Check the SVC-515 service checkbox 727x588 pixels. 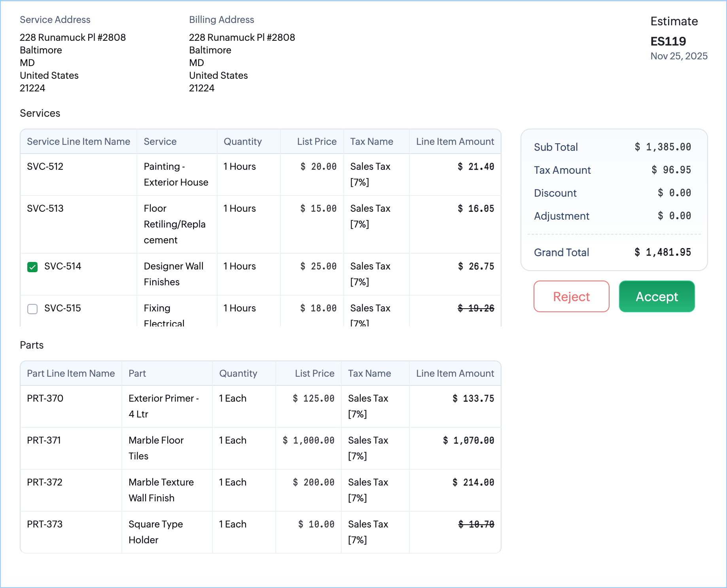[x=32, y=309]
